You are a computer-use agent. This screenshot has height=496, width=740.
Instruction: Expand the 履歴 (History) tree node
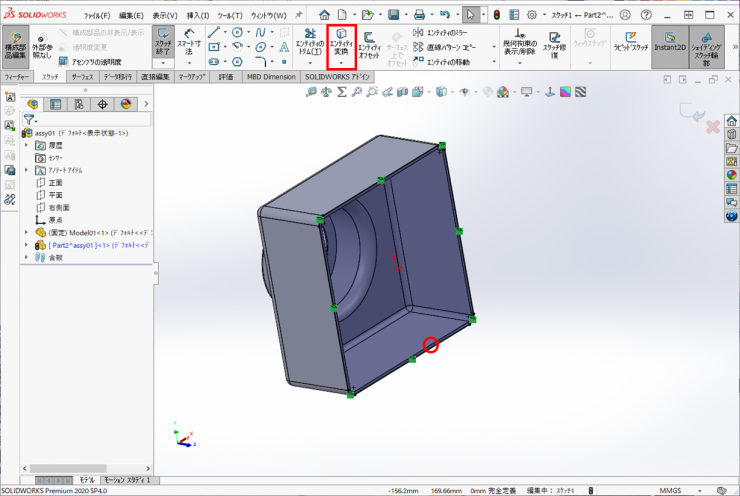tap(27, 145)
